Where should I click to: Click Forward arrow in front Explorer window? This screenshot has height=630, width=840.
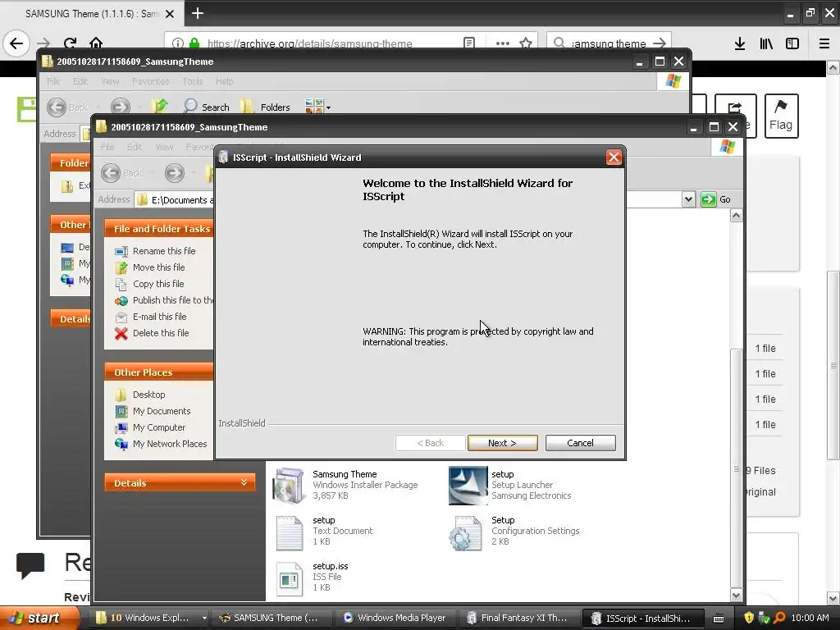[175, 173]
